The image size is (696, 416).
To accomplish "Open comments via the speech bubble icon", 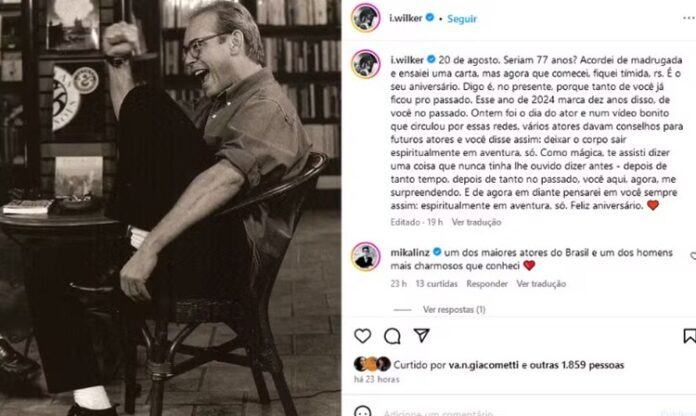I will [392, 336].
